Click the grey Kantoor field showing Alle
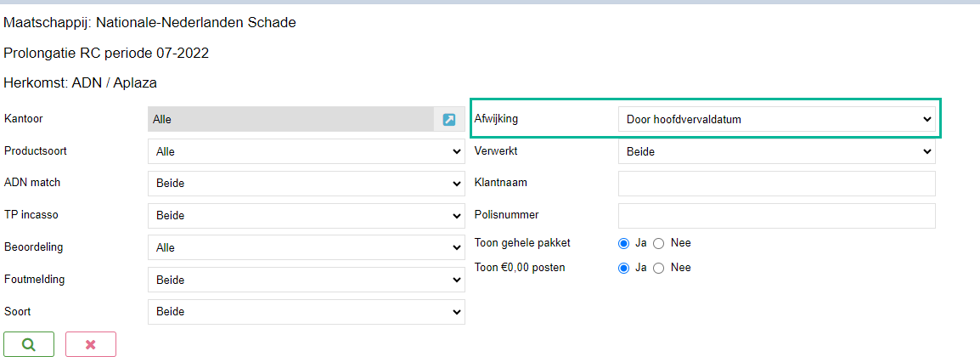980x357 pixels. 290,119
